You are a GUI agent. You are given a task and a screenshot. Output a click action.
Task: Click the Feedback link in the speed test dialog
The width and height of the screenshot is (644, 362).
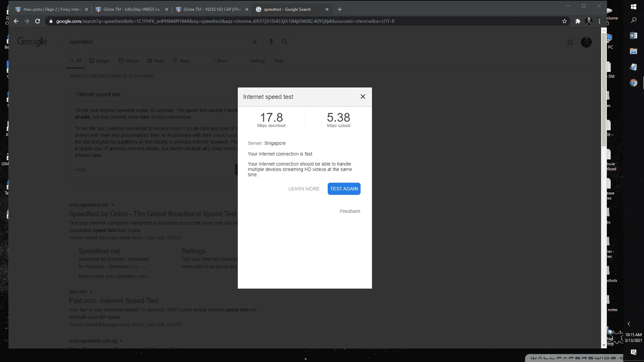(x=350, y=211)
